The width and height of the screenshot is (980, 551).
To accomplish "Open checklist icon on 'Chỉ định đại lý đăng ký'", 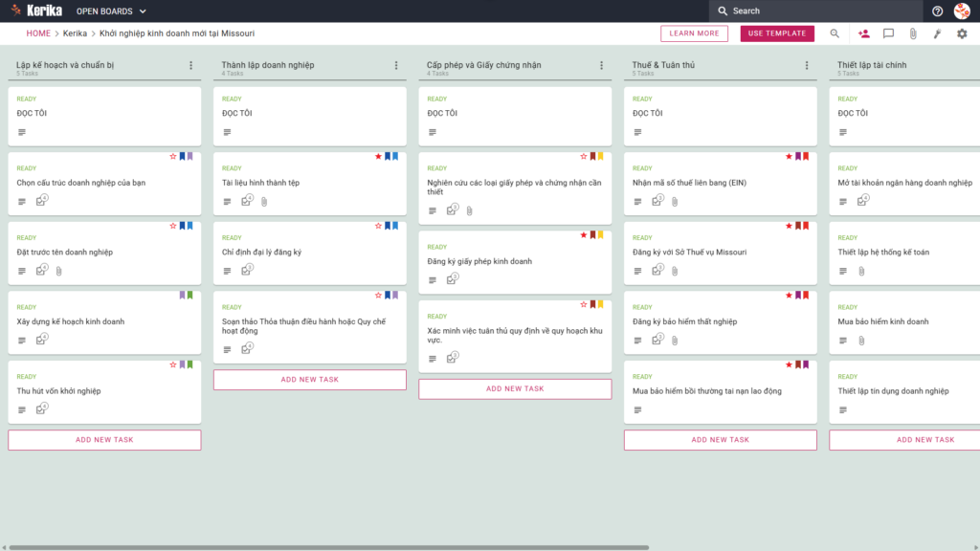I will pyautogui.click(x=247, y=270).
